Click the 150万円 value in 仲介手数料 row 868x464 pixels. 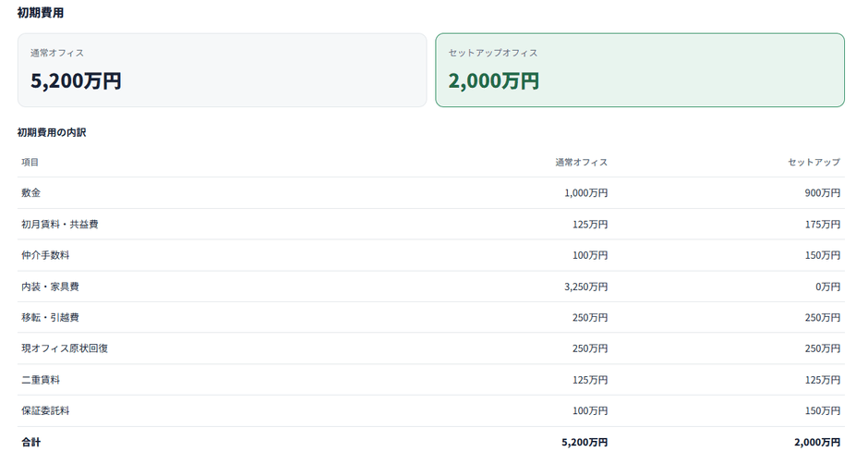tap(822, 255)
